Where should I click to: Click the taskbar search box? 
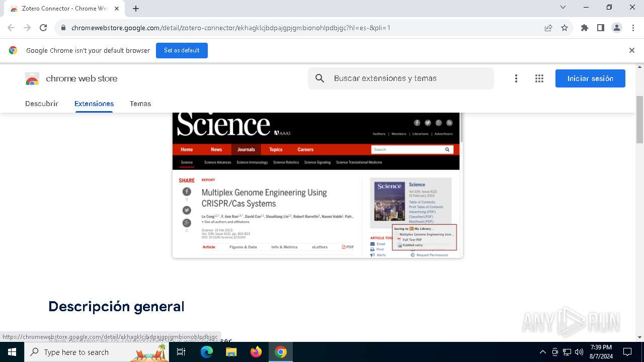click(97, 352)
